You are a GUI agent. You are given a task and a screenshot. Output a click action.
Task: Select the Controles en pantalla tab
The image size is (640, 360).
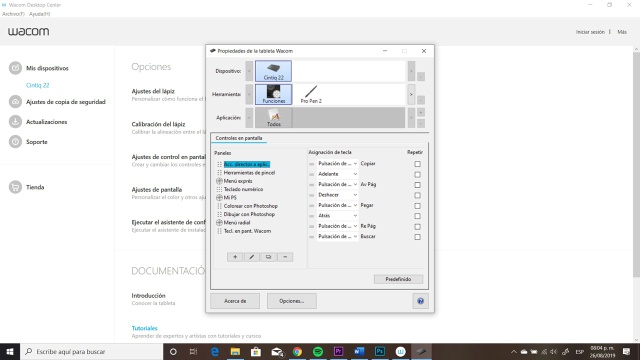click(239, 138)
